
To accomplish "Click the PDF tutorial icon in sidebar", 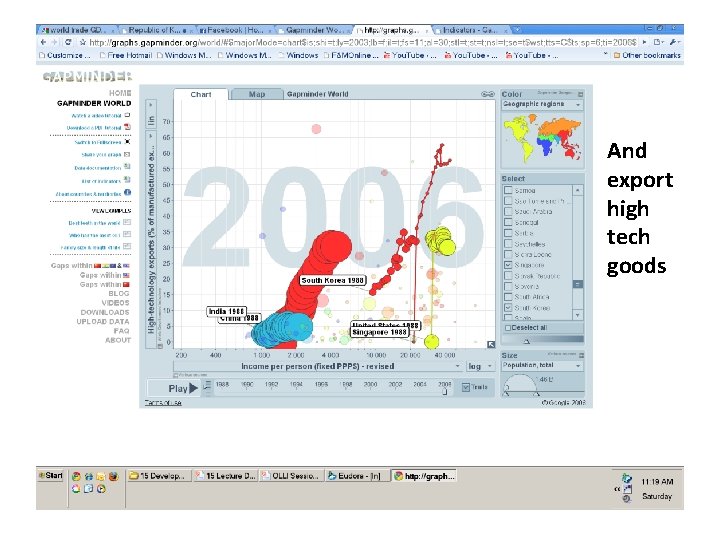I will [x=127, y=127].
